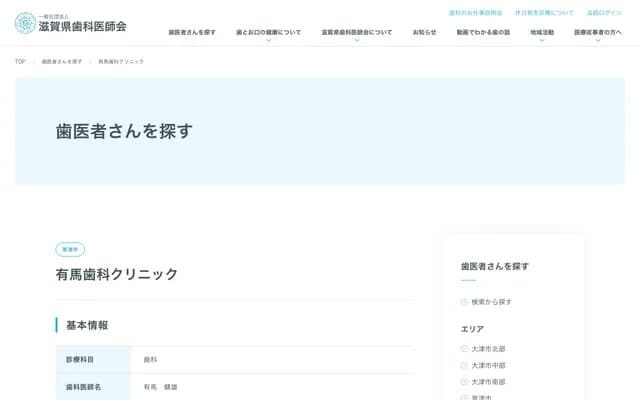Click the circle icon beside 大津市南部
This screenshot has width=640, height=400.
tap(464, 382)
